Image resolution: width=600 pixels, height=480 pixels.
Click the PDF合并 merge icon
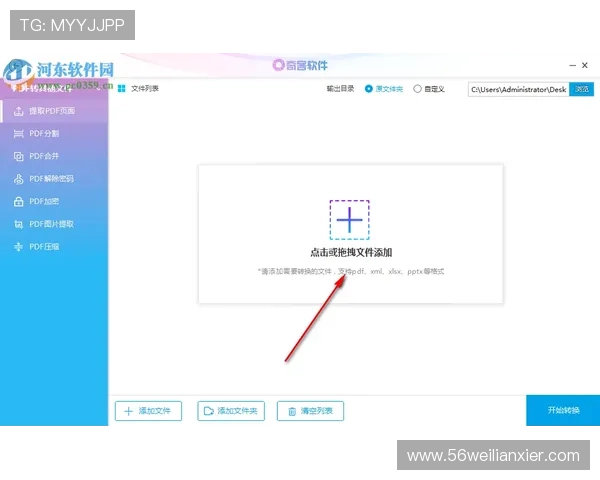click(19, 156)
